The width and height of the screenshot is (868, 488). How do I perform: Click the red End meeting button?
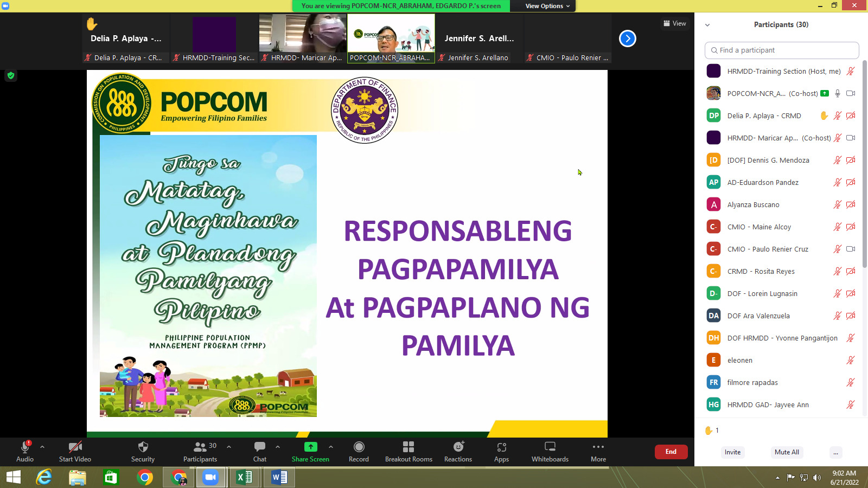click(x=671, y=452)
